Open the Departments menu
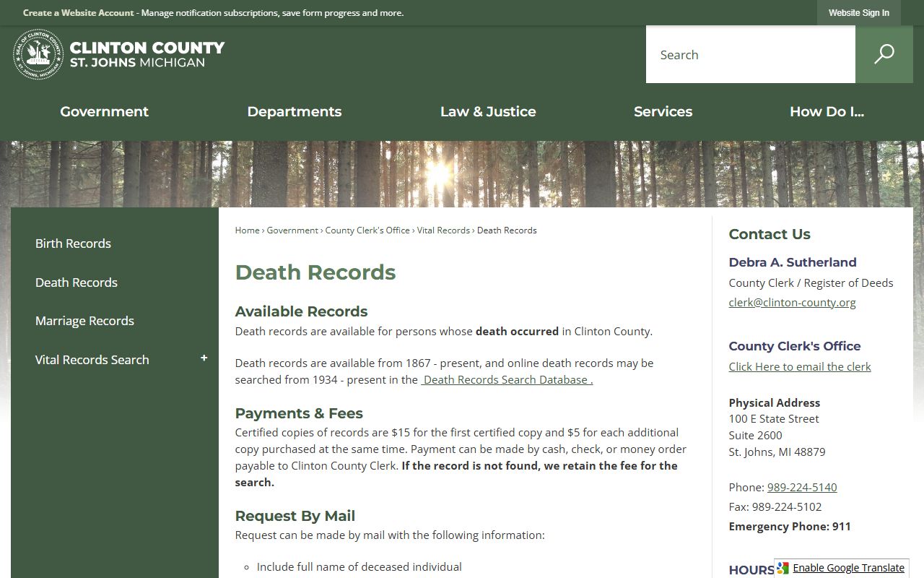Viewport: 924px width, 578px height. [295, 111]
